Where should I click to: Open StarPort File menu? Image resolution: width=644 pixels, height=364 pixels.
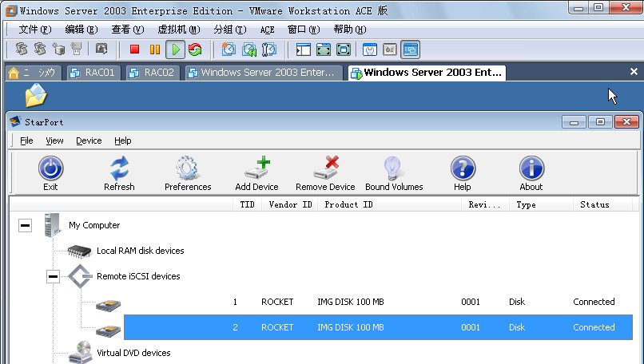tap(26, 140)
